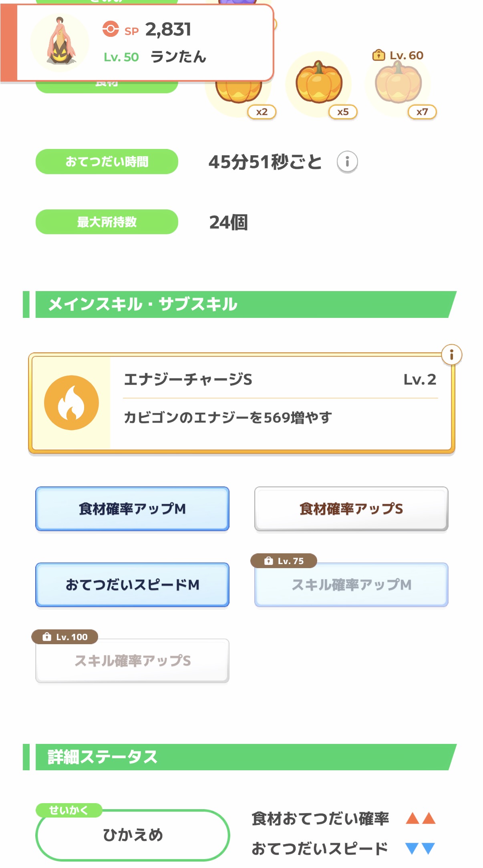Screen dimensions: 483x868
Task: Tap the ひかえめ nature button
Action: click(133, 835)
